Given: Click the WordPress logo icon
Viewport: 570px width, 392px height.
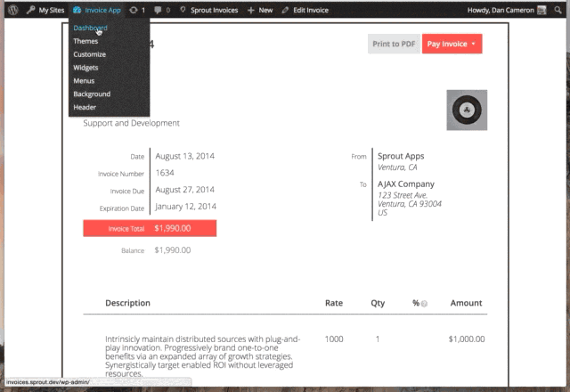Looking at the screenshot, I should click(12, 10).
